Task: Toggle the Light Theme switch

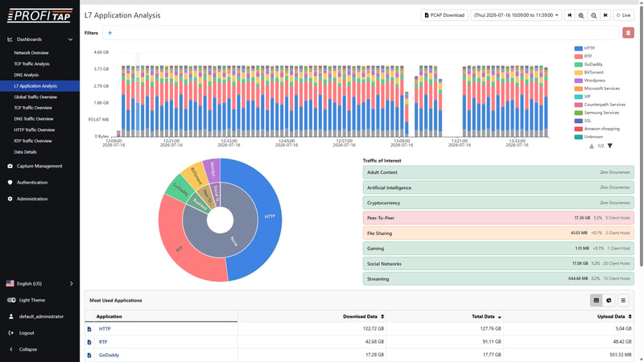Action: tap(11, 300)
